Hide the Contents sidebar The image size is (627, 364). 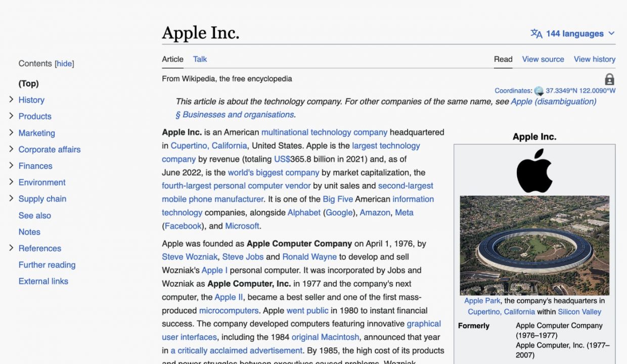64,64
